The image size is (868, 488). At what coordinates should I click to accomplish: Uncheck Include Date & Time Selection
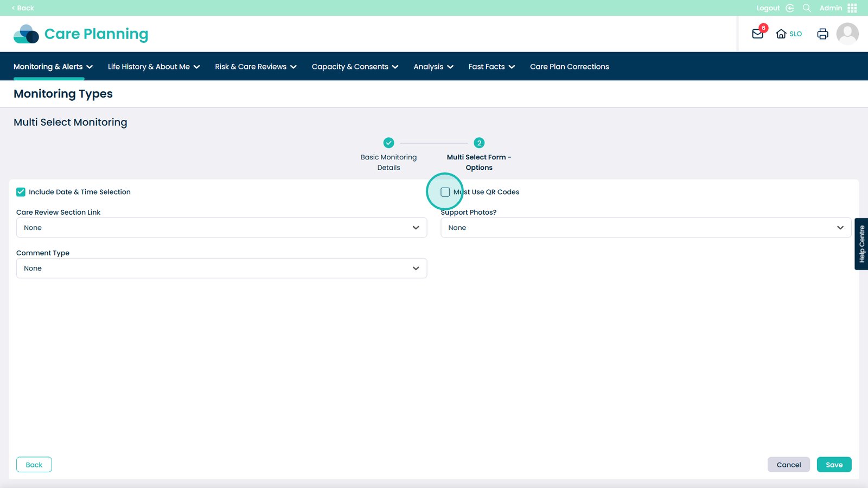pyautogui.click(x=21, y=192)
